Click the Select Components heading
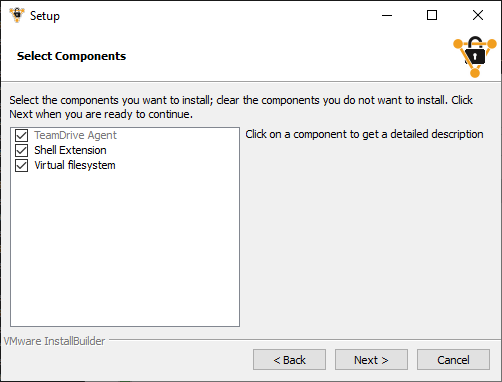The width and height of the screenshot is (502, 382). [71, 56]
